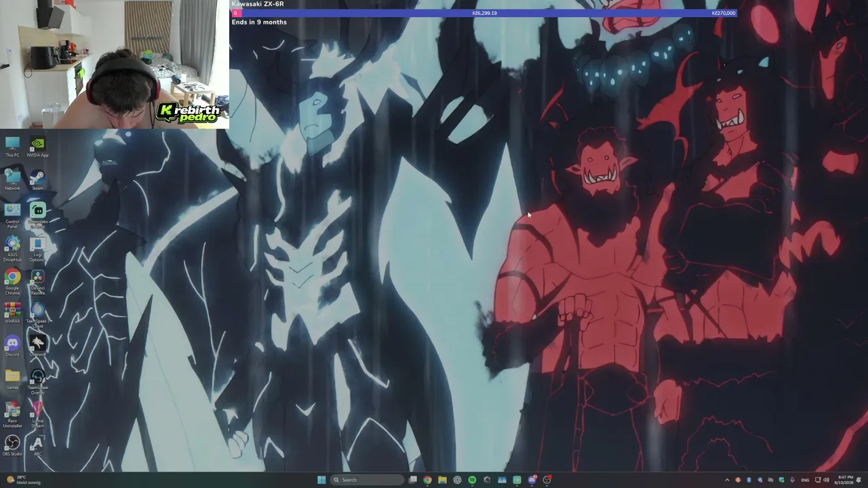The image size is (868, 488).
Task: Open File Explorer from the taskbar
Action: pos(442,480)
